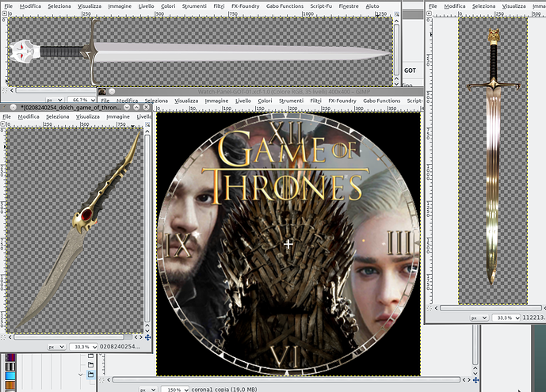This screenshot has height=392, width=546.
Task: Open 66.7% zoom dropdown in white sword window
Action: click(x=82, y=100)
